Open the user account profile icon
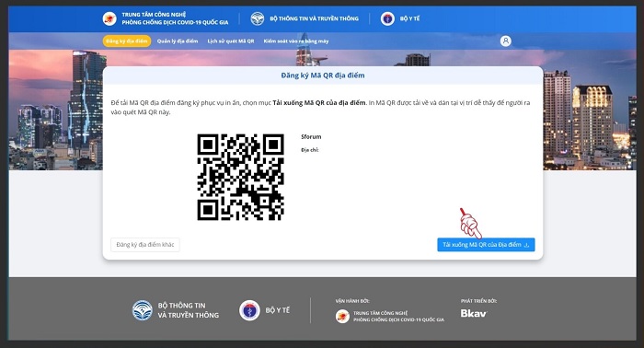Image resolution: width=644 pixels, height=348 pixels. (506, 41)
